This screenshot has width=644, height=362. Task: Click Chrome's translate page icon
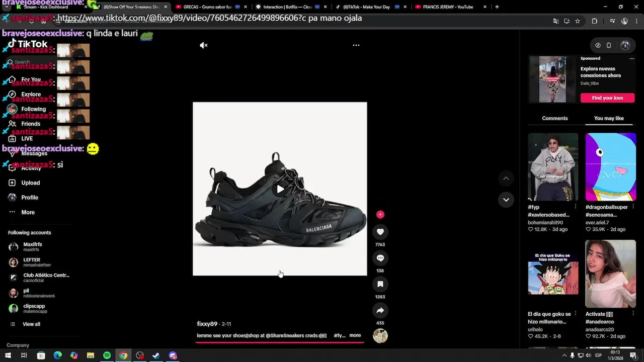[556, 21]
